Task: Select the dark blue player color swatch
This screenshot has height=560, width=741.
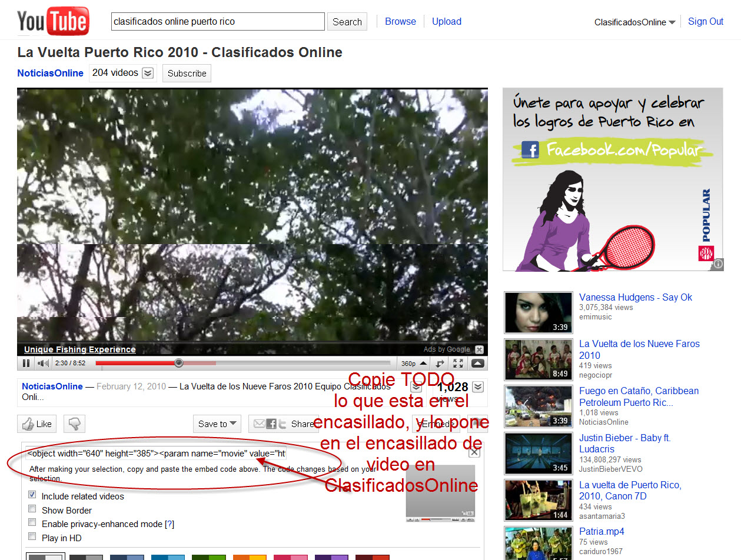Action: click(x=127, y=556)
